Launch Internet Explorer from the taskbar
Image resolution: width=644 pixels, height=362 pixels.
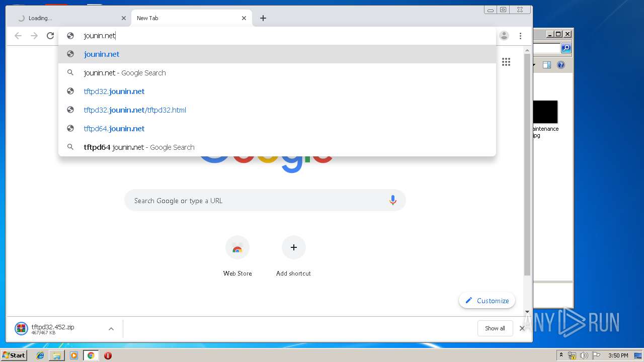coord(40,355)
